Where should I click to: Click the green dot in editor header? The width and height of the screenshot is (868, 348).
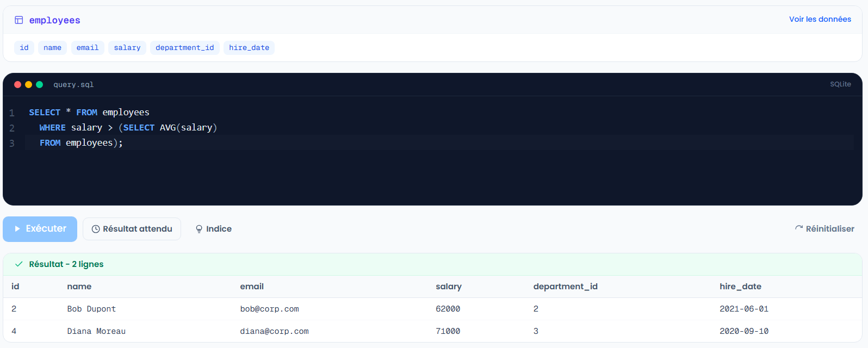[x=39, y=84]
